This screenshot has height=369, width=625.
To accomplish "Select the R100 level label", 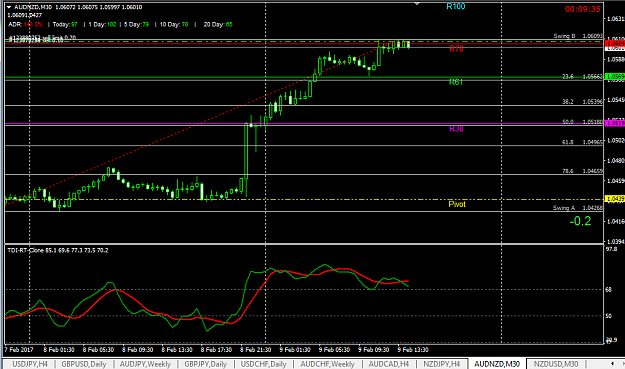I will [x=456, y=6].
